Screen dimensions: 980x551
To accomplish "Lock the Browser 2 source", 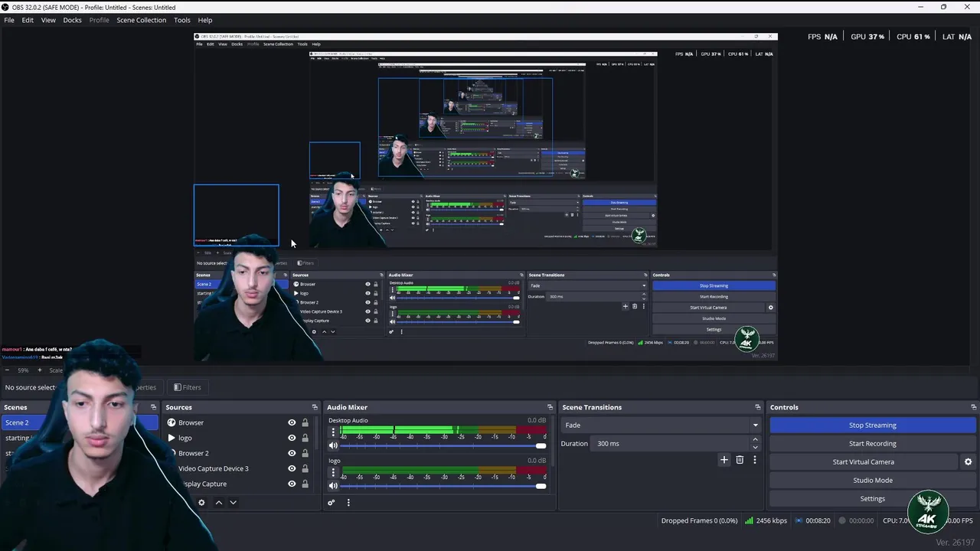I will (305, 453).
